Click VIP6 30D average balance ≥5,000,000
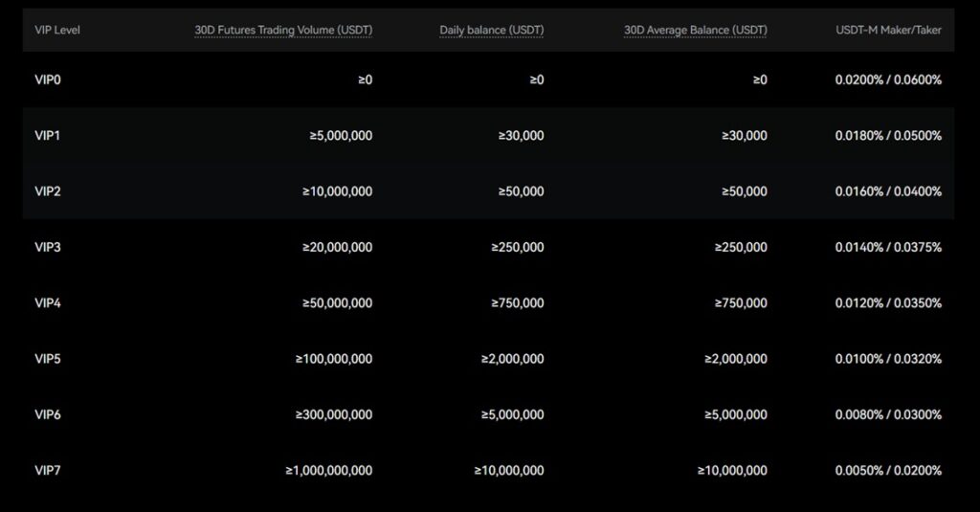 click(x=736, y=414)
